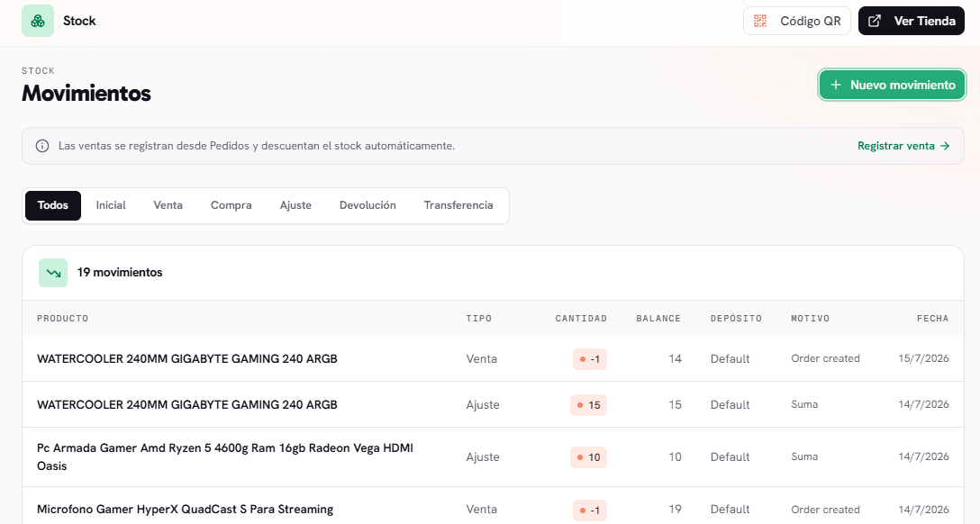Open the Código QR button
This screenshot has width=980, height=524.
tap(797, 21)
